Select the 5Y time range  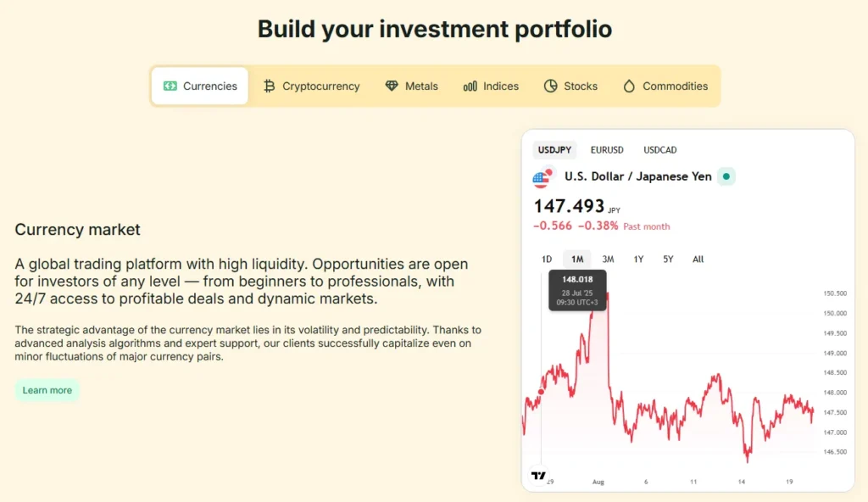tap(668, 259)
